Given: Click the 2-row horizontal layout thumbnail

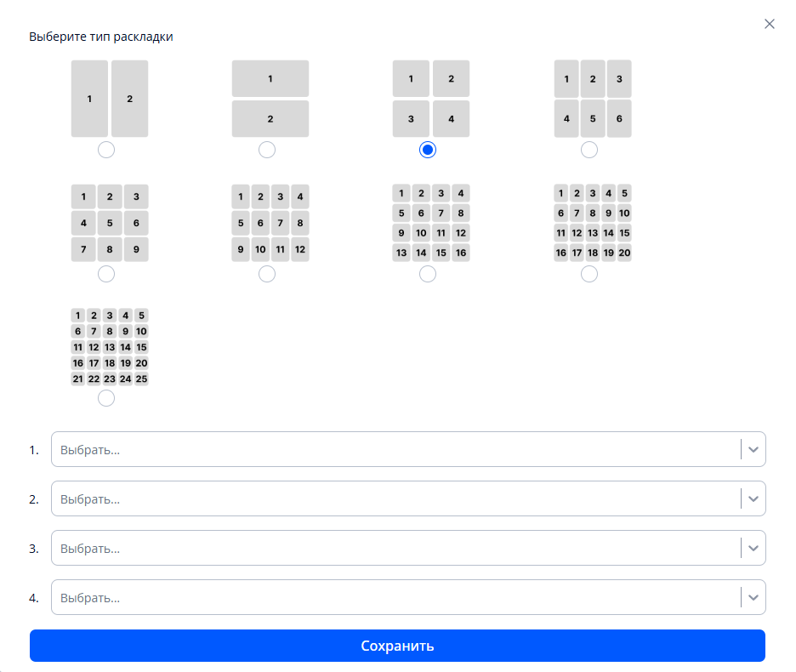Looking at the screenshot, I should coord(270,99).
